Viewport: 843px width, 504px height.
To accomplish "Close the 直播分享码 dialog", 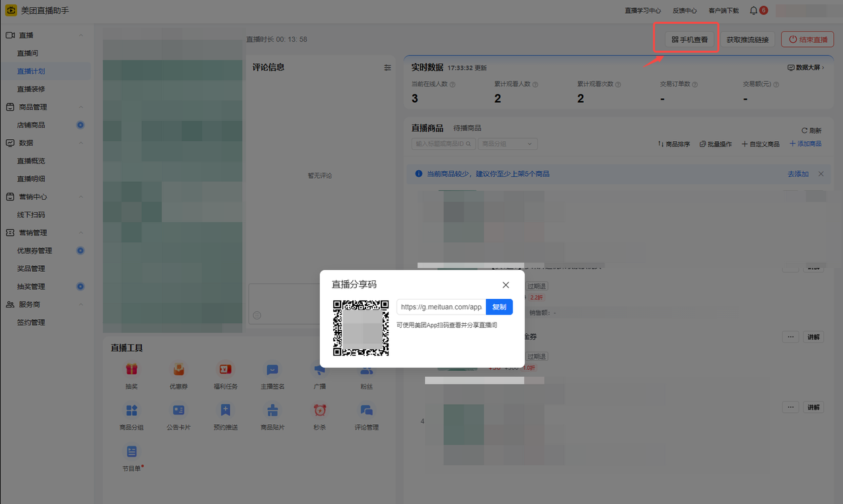I will (506, 285).
